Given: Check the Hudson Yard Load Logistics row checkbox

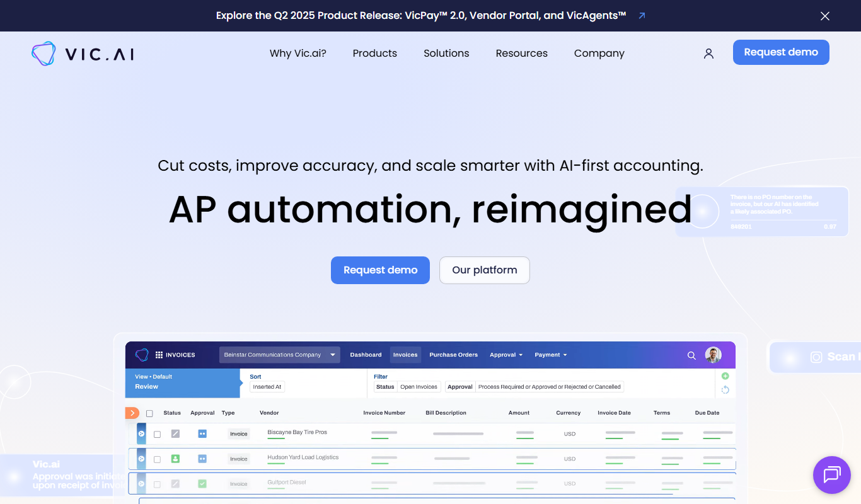Looking at the screenshot, I should [157, 459].
